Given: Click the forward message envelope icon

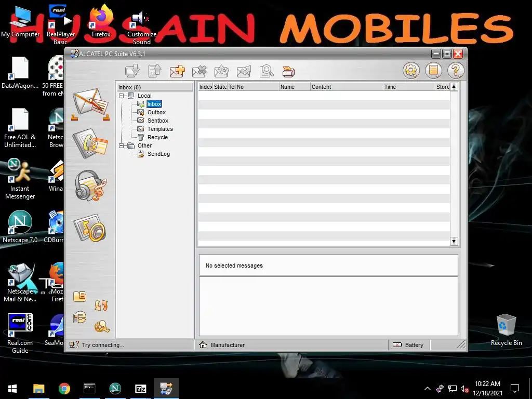Looking at the screenshot, I should point(244,71).
